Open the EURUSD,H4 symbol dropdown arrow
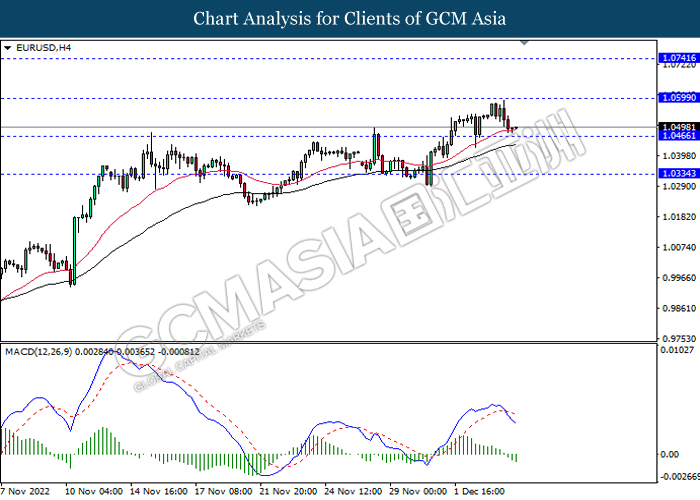Image resolution: width=700 pixels, height=500 pixels. click(7, 48)
